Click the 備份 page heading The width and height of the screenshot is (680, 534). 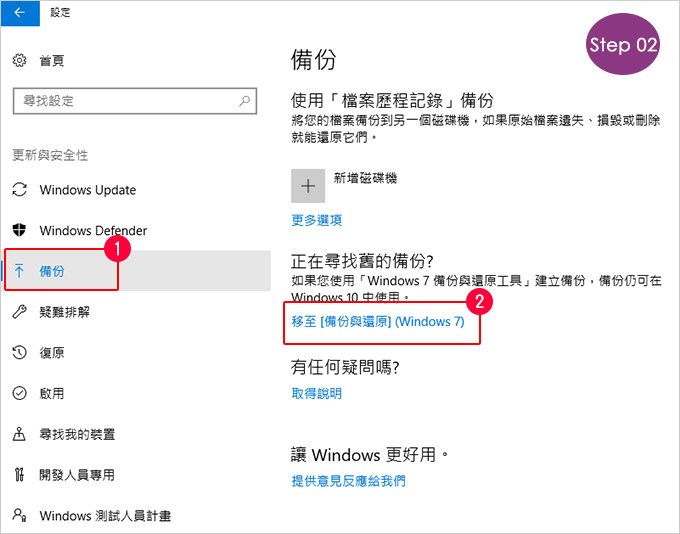tap(314, 59)
